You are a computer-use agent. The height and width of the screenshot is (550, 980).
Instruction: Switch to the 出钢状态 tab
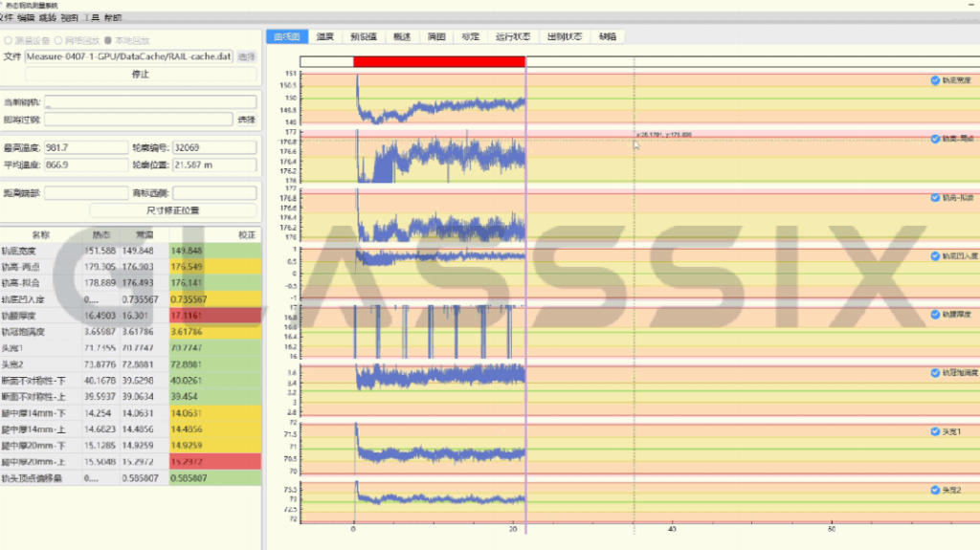click(565, 37)
